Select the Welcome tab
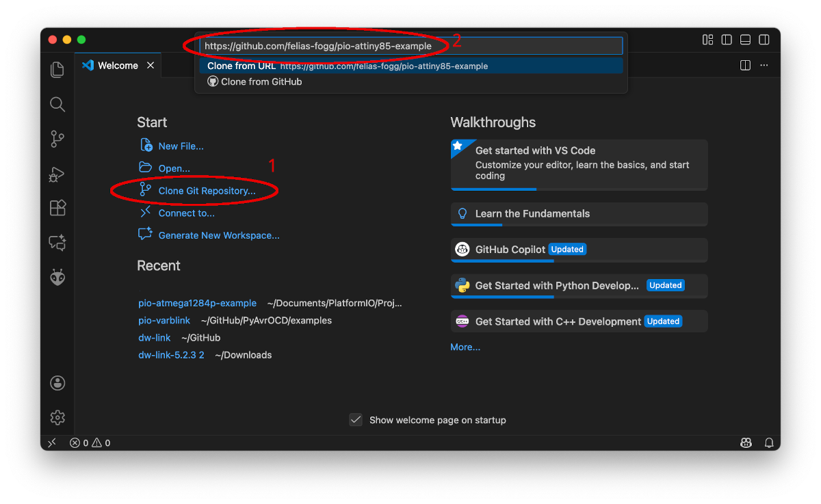The height and width of the screenshot is (504, 821). (118, 66)
